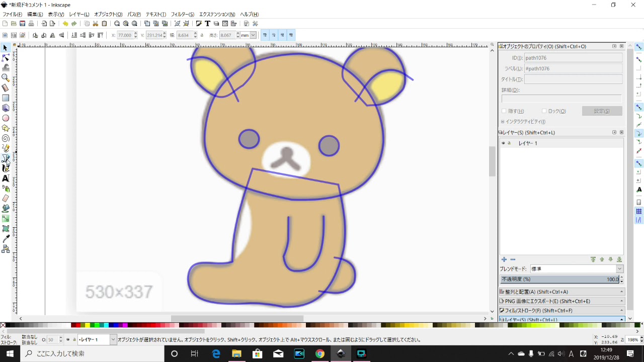Select the Ellipse circle tool
Viewport: 644px width, 362px height.
click(x=6, y=118)
